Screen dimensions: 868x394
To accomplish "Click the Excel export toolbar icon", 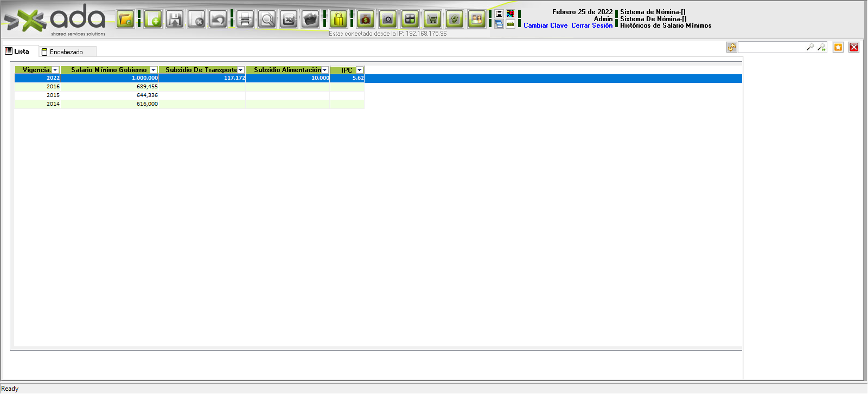I will (x=289, y=20).
